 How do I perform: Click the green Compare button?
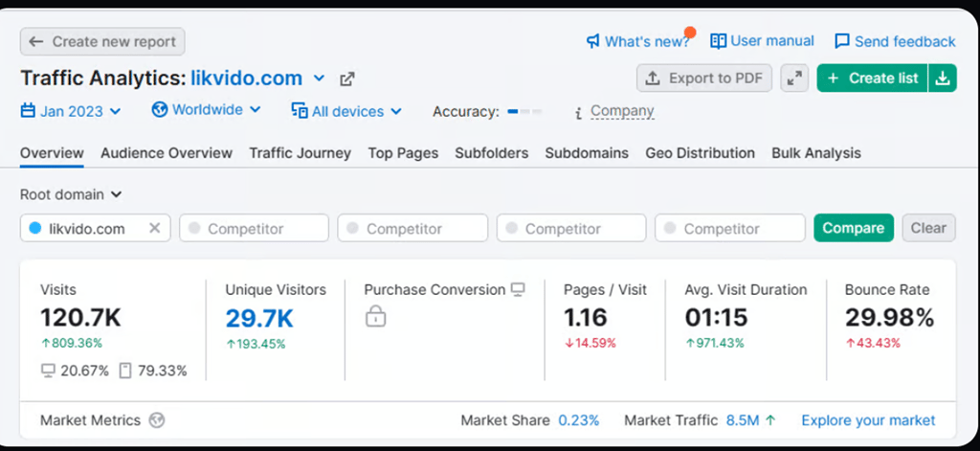click(854, 228)
